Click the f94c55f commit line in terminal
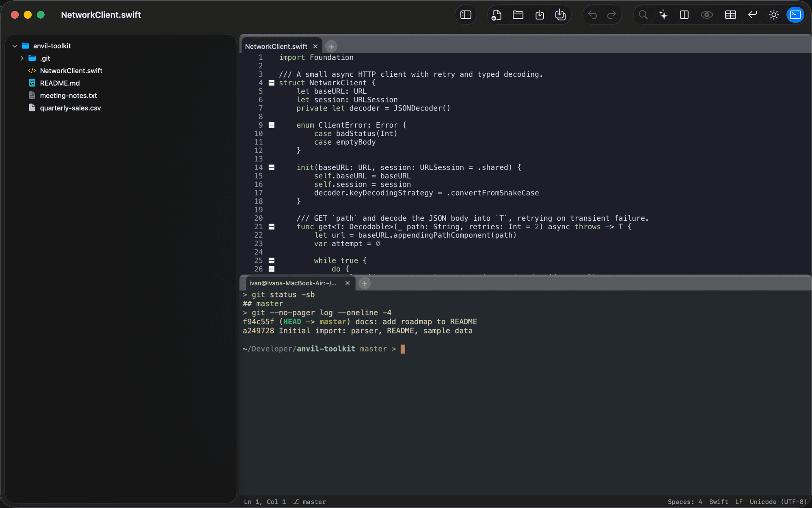 coord(360,322)
